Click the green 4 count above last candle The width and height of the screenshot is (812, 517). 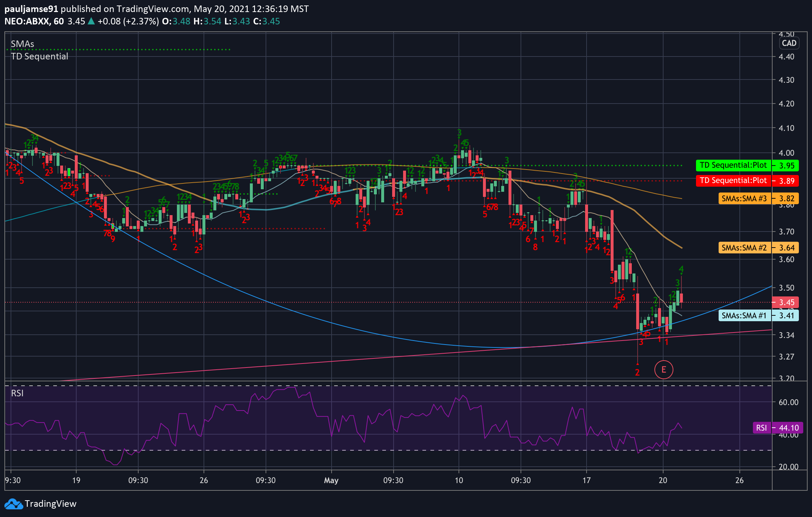pyautogui.click(x=681, y=269)
